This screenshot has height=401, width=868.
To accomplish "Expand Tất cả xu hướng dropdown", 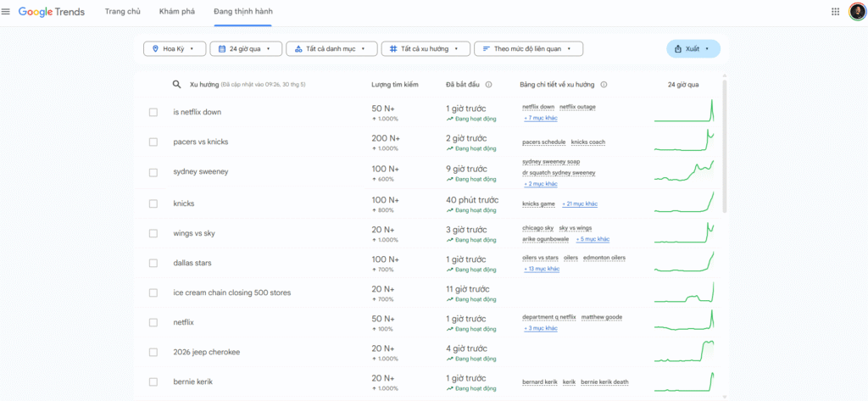I will 426,48.
